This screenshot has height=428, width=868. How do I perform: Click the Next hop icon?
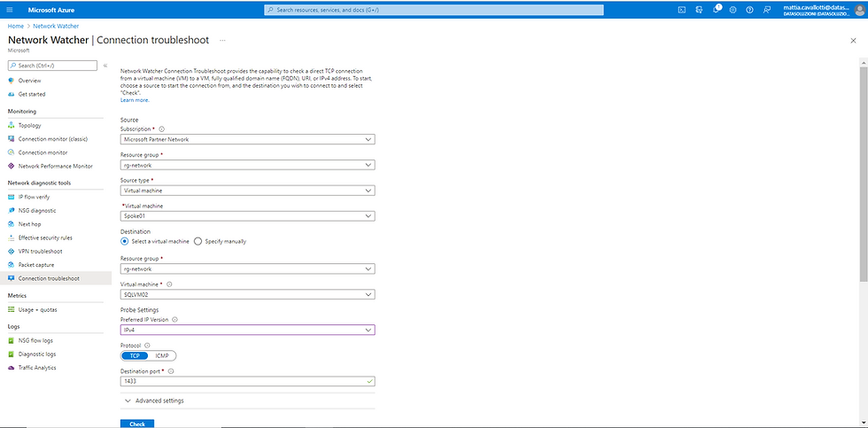click(11, 224)
